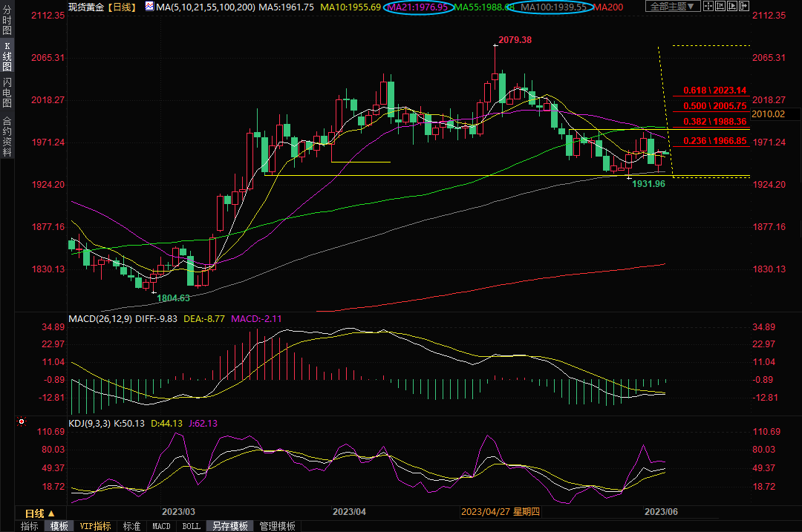Click 另存模板 to save template

click(x=229, y=526)
